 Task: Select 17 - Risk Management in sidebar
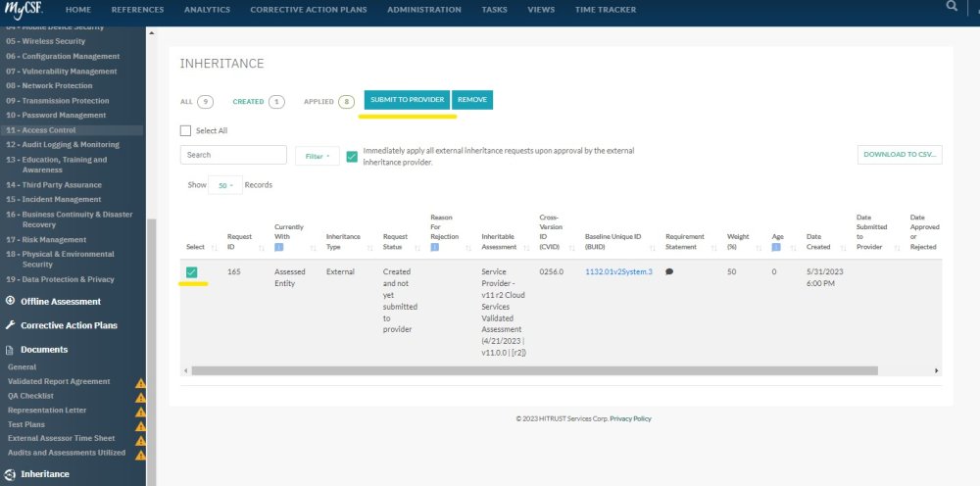46,240
